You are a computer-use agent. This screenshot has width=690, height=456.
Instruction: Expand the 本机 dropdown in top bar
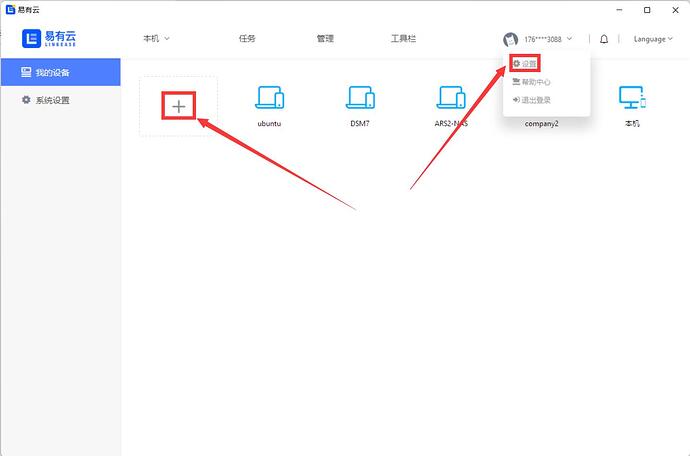coord(156,38)
